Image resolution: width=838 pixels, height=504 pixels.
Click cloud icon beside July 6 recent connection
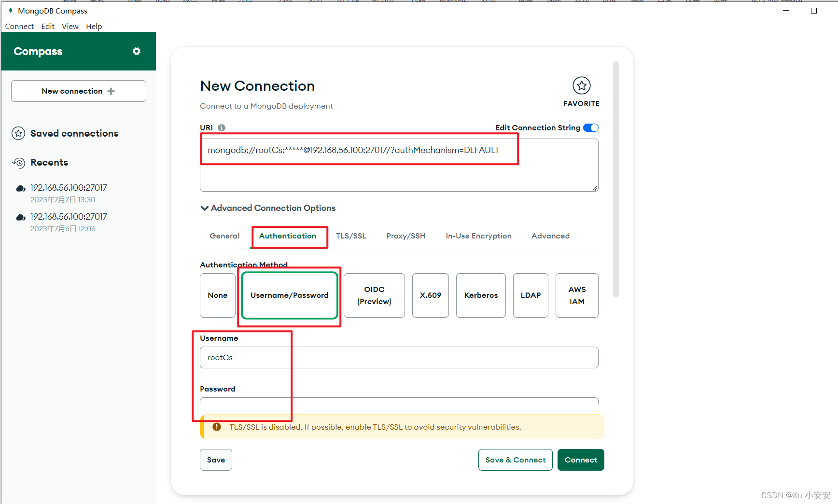pos(20,217)
